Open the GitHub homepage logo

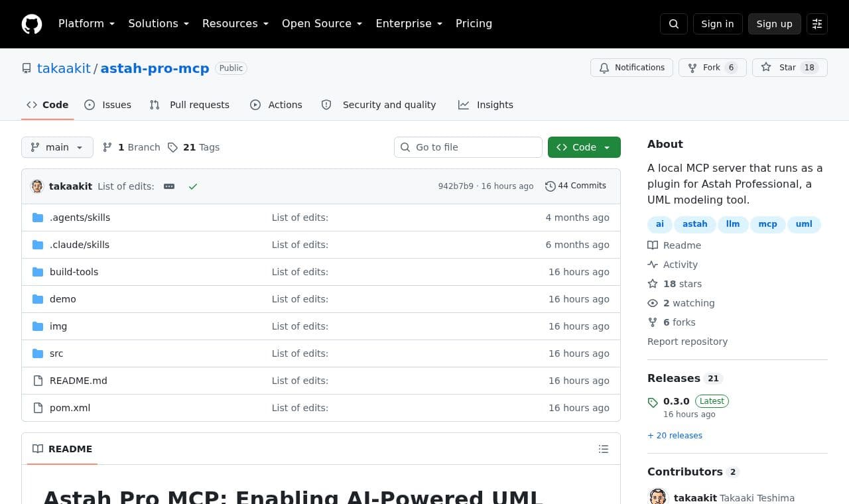pos(32,24)
